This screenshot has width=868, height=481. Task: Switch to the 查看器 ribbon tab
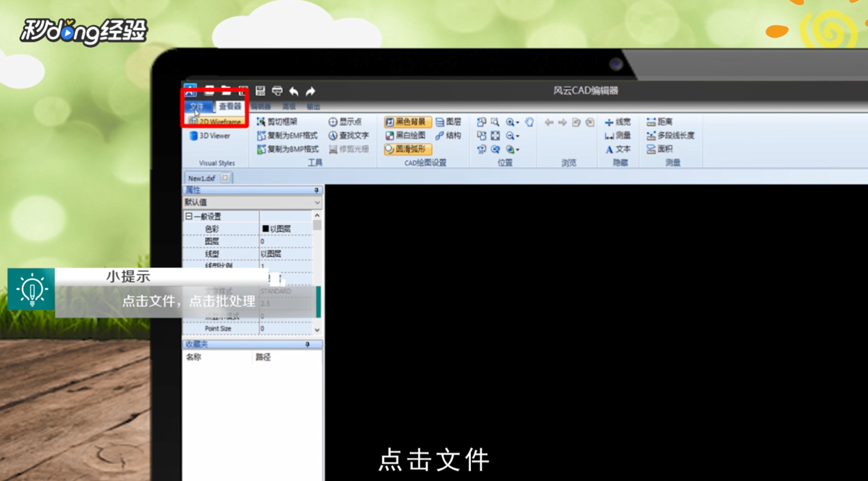(x=230, y=107)
